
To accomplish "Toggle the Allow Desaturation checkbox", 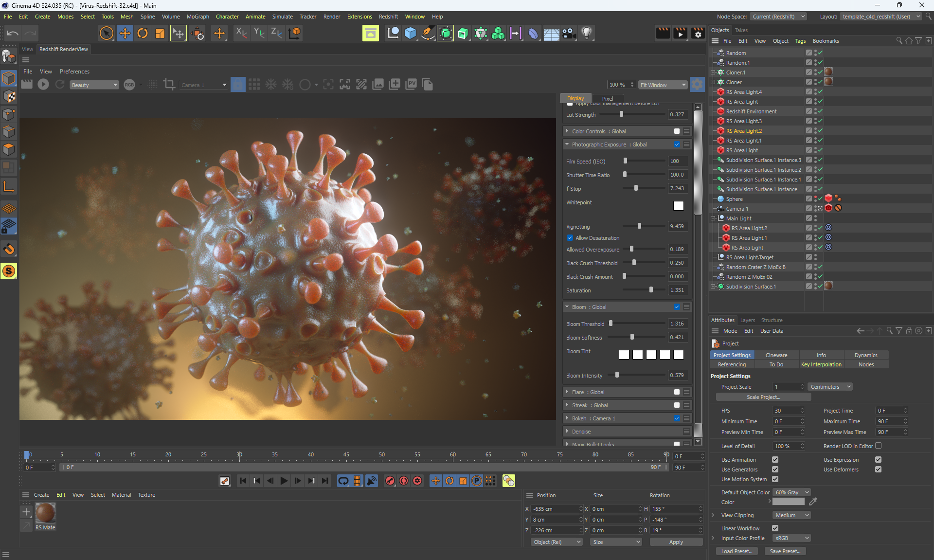I will pyautogui.click(x=570, y=238).
